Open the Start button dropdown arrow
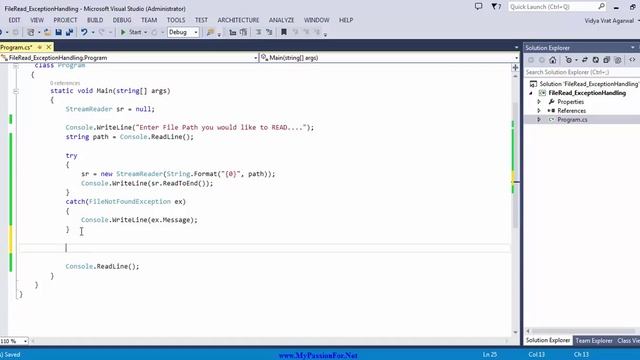Viewport: 640px width, 360px height. coord(146,32)
